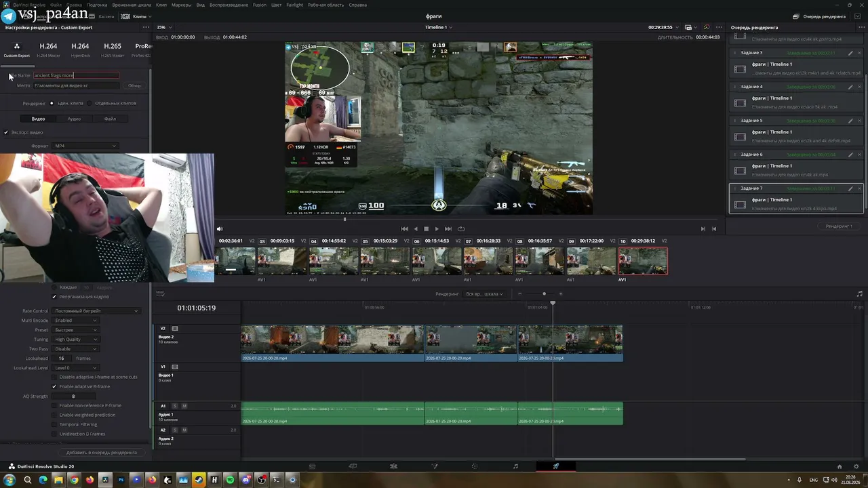This screenshot has width=868, height=488.
Task: Open Spotify from the taskbar
Action: click(230, 481)
